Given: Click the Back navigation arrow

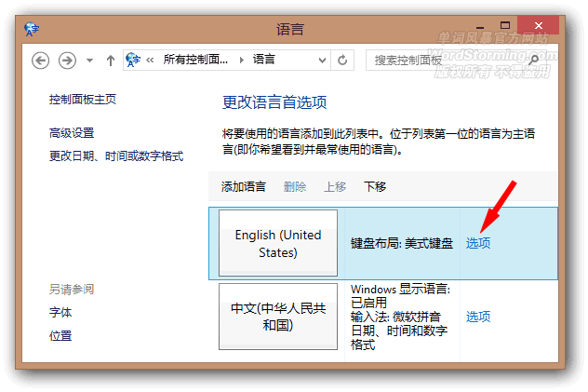Looking at the screenshot, I should point(40,60).
